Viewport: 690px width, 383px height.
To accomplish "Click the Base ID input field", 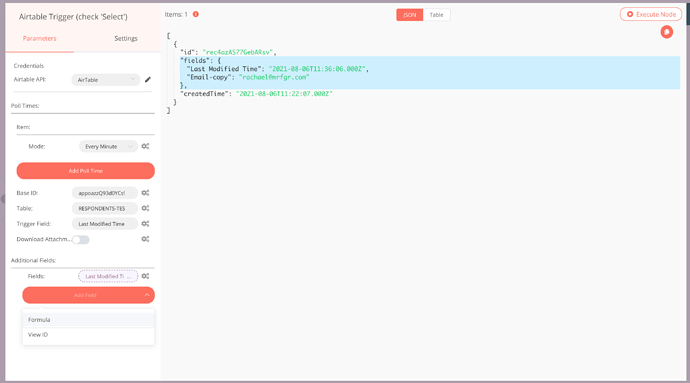I will point(105,193).
